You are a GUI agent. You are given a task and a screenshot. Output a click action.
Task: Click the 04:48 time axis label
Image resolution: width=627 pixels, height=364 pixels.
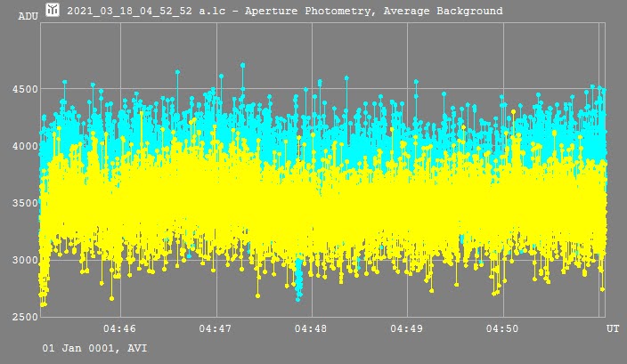click(x=311, y=328)
